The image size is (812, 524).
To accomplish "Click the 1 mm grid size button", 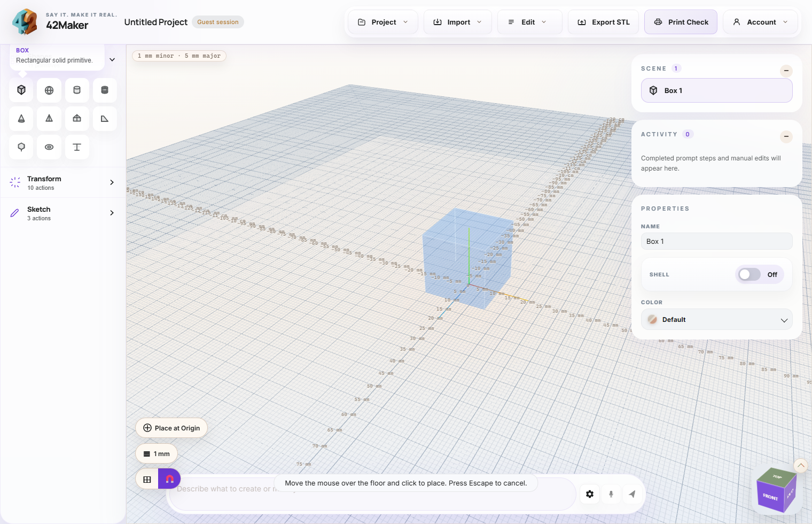I will [157, 453].
